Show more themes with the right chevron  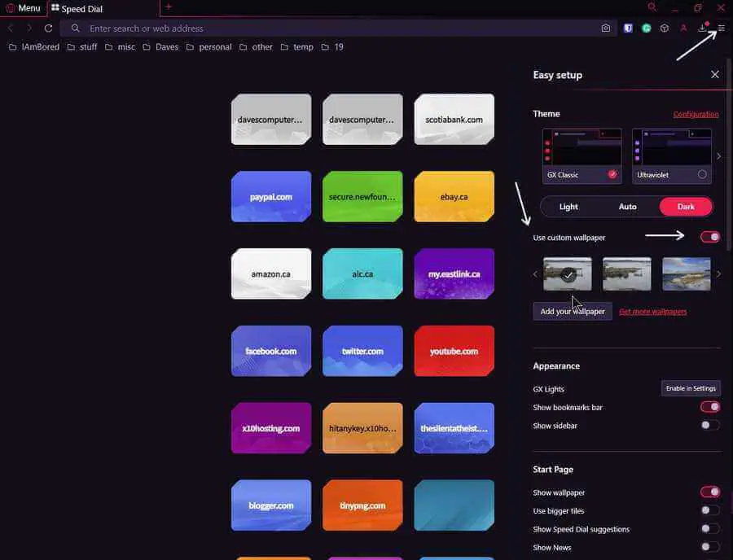coord(719,156)
